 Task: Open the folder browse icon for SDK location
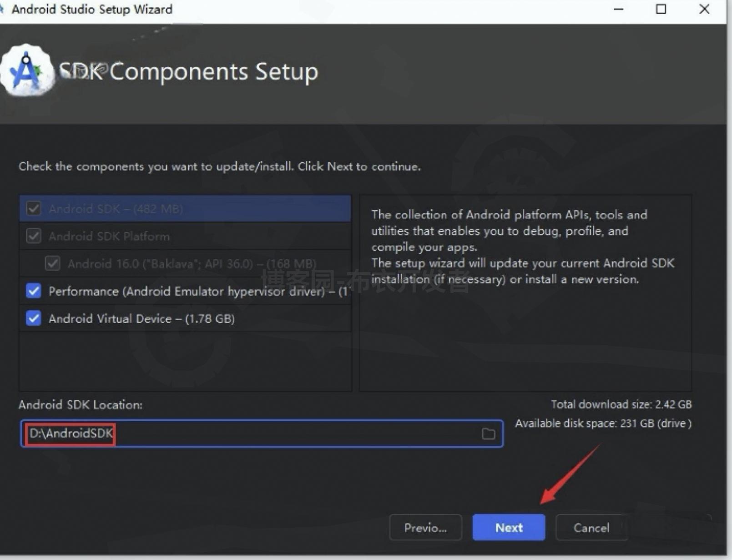pos(488,434)
